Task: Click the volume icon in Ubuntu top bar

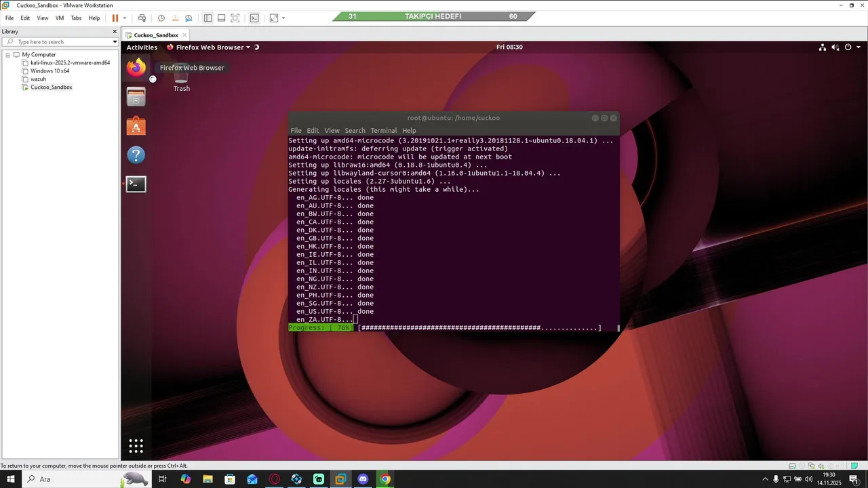Action: click(835, 47)
